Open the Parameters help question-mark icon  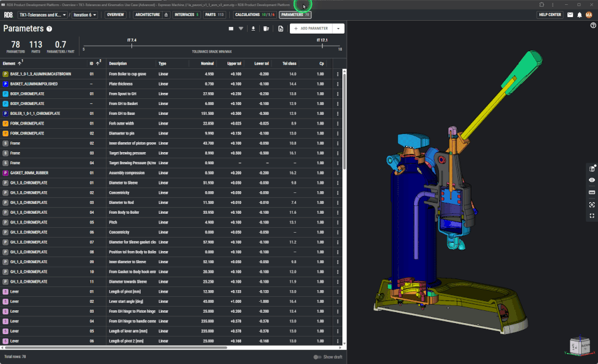point(49,29)
